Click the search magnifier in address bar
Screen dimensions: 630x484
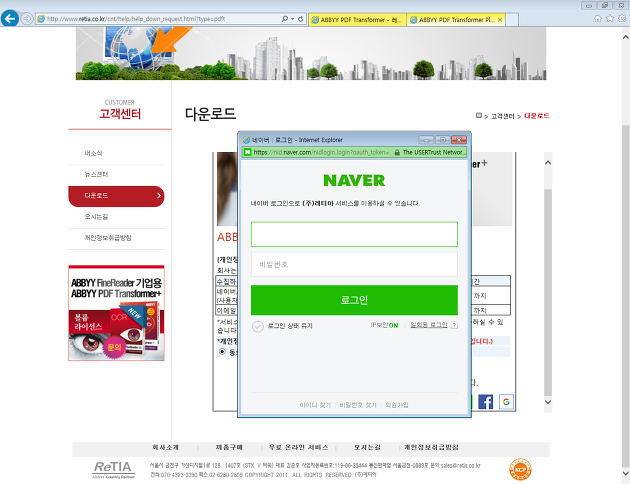click(284, 19)
